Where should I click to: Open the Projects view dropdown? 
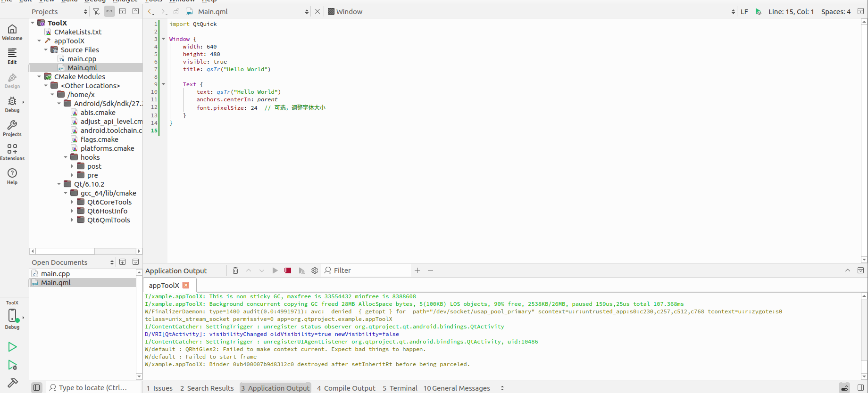coord(85,12)
